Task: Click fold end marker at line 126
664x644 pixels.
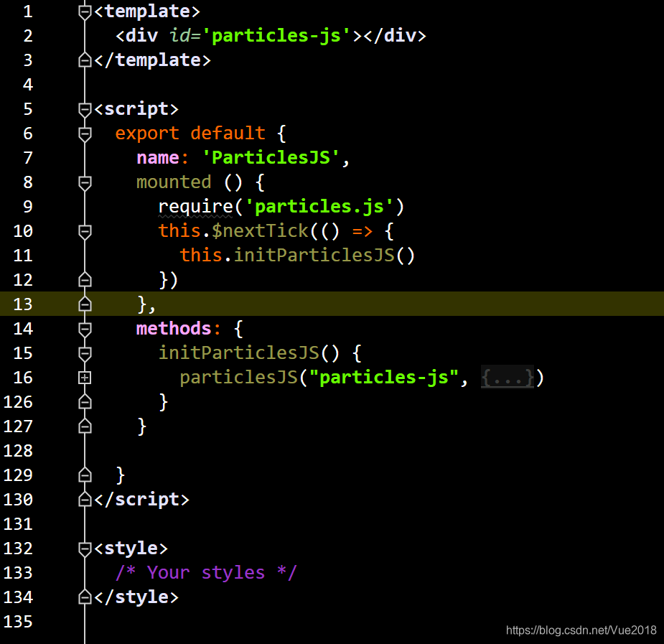Action: (85, 401)
